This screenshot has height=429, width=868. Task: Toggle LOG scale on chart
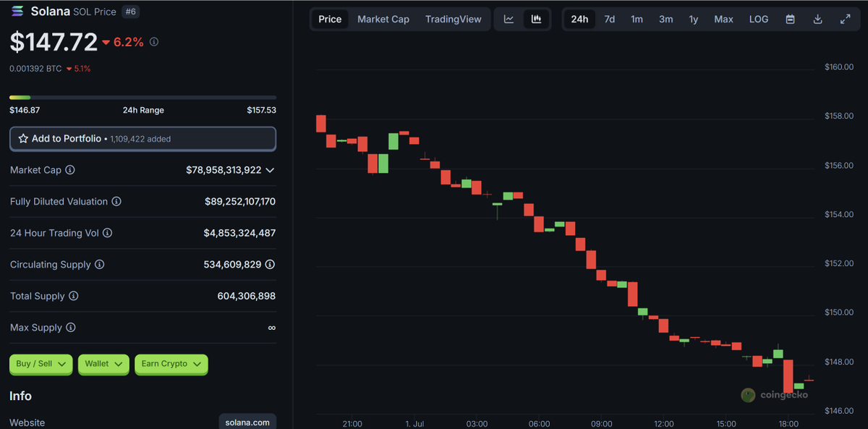[x=759, y=20]
